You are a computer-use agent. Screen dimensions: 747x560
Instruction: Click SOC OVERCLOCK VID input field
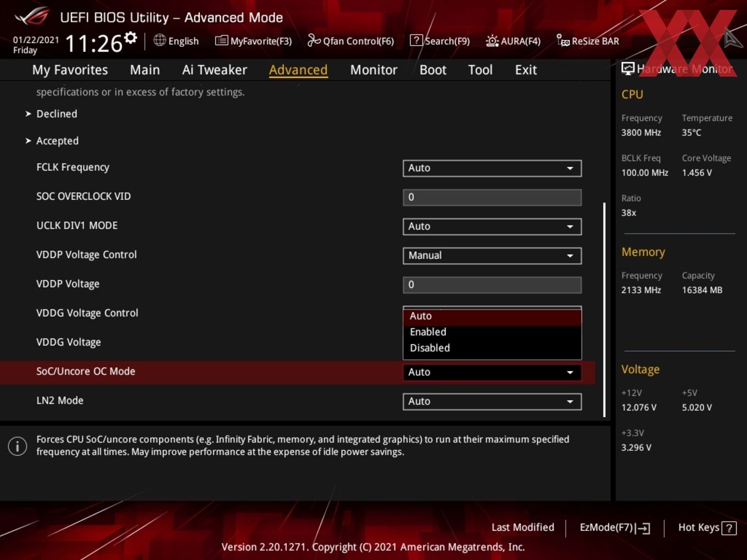[492, 197]
